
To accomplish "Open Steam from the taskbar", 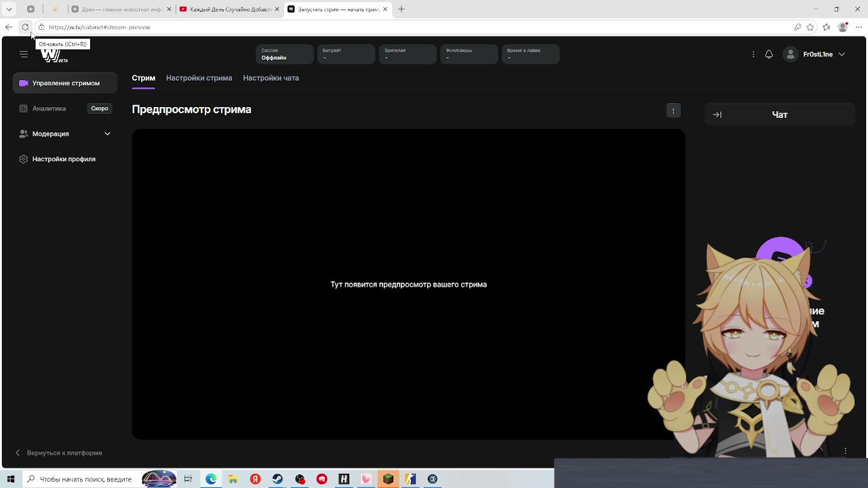I will click(x=277, y=479).
